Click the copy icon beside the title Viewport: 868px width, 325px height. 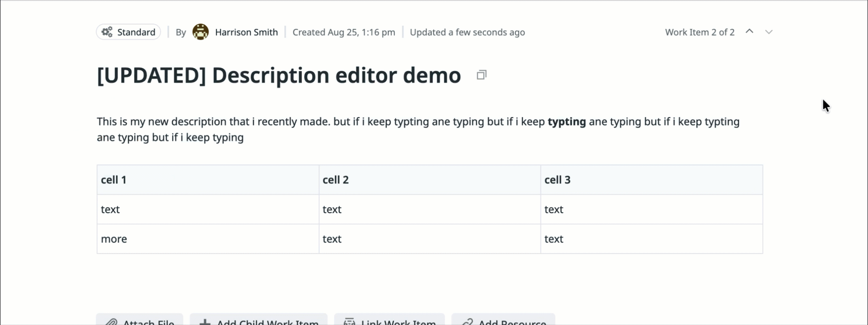481,75
